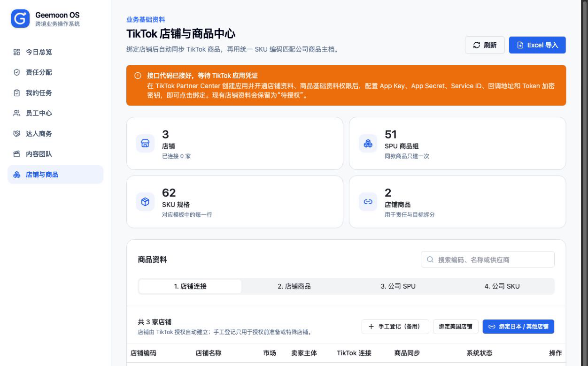Click the 系统状态 column header

[480, 353]
